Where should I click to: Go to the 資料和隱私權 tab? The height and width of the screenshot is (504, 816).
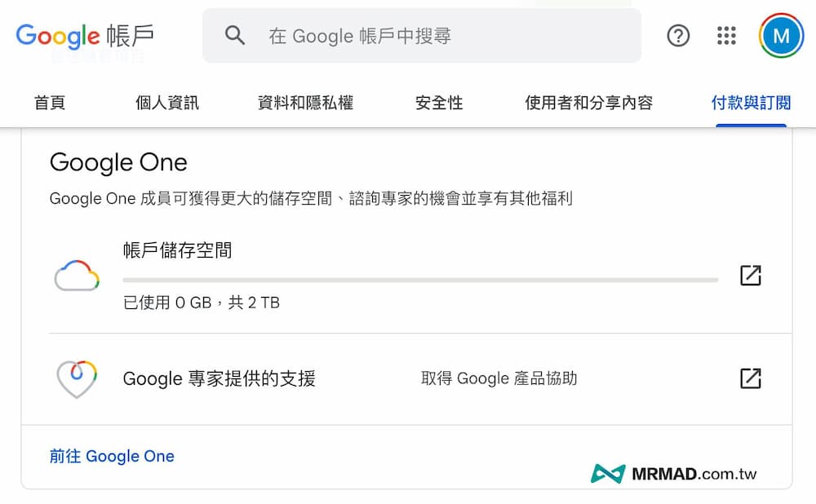pyautogui.click(x=305, y=103)
